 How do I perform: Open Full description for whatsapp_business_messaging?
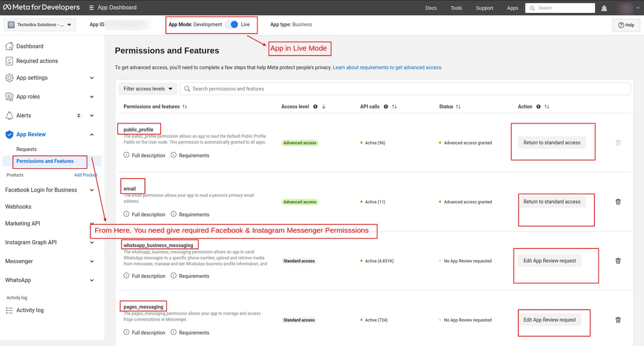144,276
